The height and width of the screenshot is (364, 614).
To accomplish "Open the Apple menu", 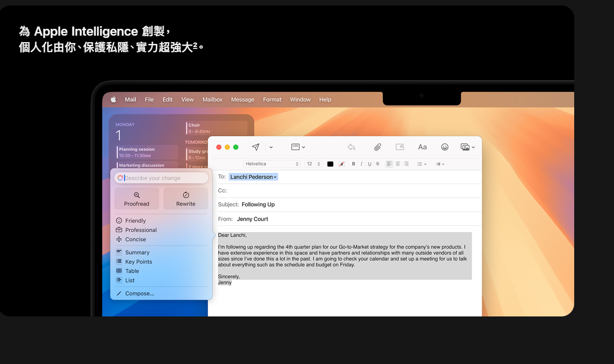I will (113, 99).
